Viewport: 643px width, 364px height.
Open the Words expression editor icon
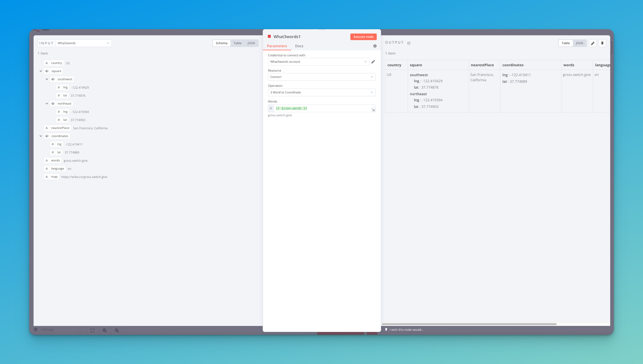(x=373, y=110)
